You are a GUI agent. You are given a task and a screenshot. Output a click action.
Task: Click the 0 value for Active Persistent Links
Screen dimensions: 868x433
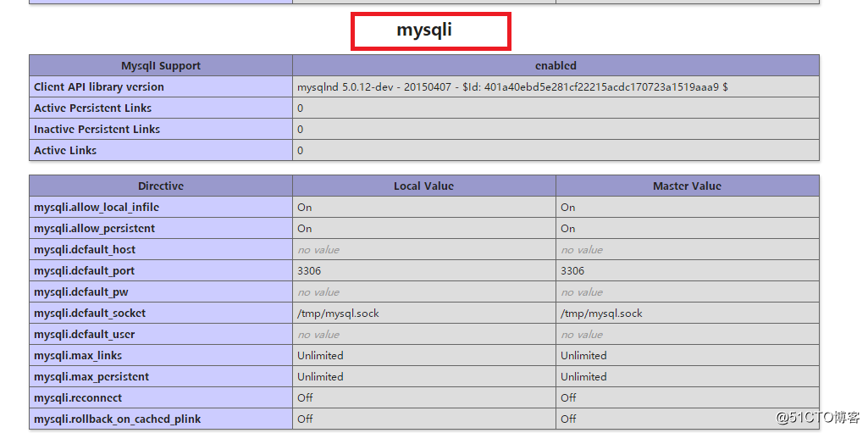tap(300, 108)
